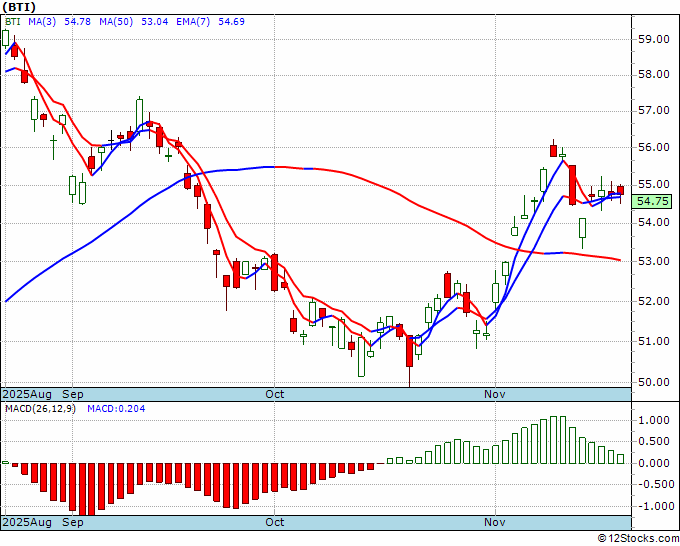Click the 0.500 MACD axis label
The height and width of the screenshot is (546, 680).
(654, 441)
